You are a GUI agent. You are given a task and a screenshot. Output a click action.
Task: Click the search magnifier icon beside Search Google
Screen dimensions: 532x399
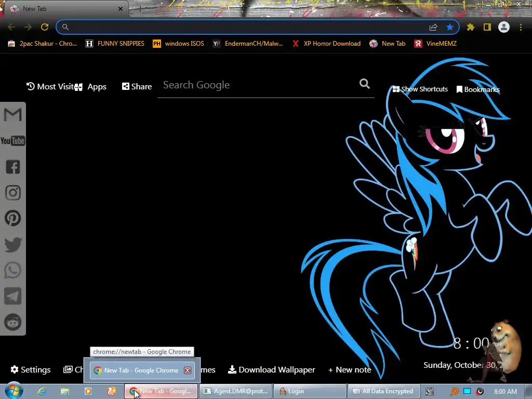[x=364, y=84]
